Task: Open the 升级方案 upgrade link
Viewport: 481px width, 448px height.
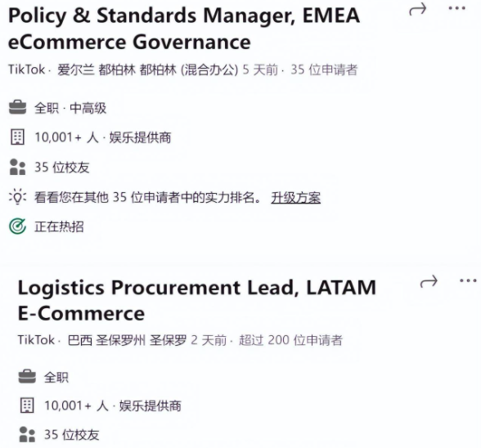Action: click(296, 197)
